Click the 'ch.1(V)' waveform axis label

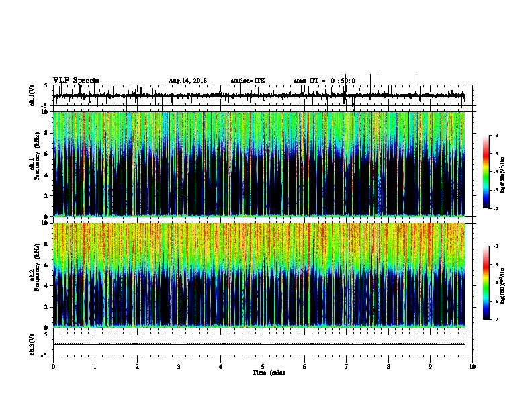pos(32,95)
